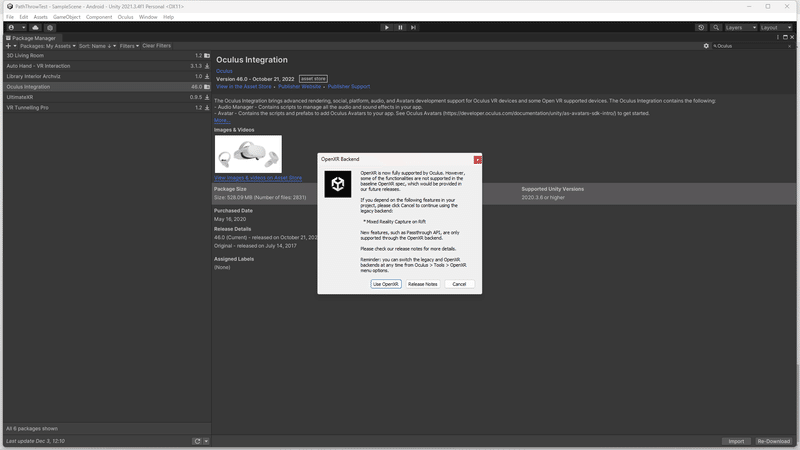Click download icon for VR Tunnelling Pro
The width and height of the screenshot is (800, 450).
click(207, 108)
